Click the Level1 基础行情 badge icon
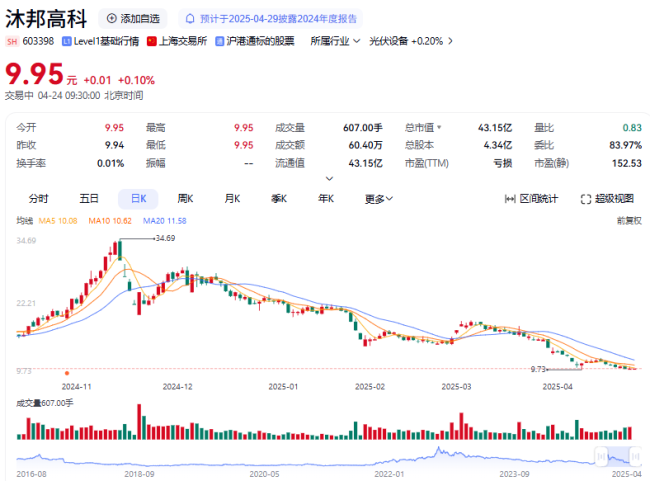650x481 pixels. (66, 41)
